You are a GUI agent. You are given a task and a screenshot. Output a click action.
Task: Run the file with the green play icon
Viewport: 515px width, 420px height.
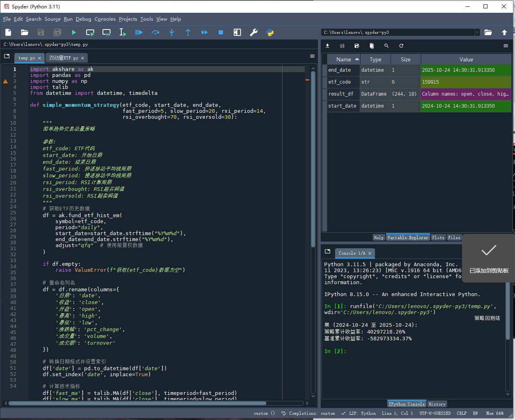click(x=74, y=33)
